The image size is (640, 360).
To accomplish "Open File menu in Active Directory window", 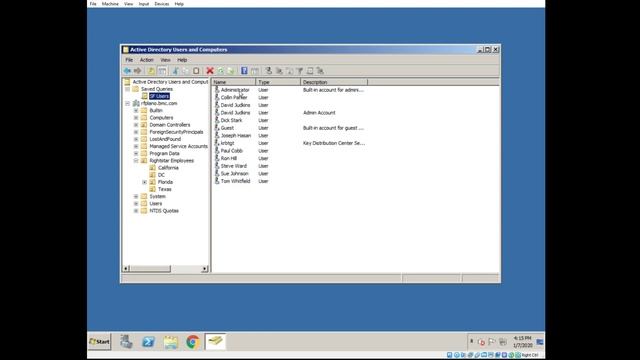I will 129,60.
